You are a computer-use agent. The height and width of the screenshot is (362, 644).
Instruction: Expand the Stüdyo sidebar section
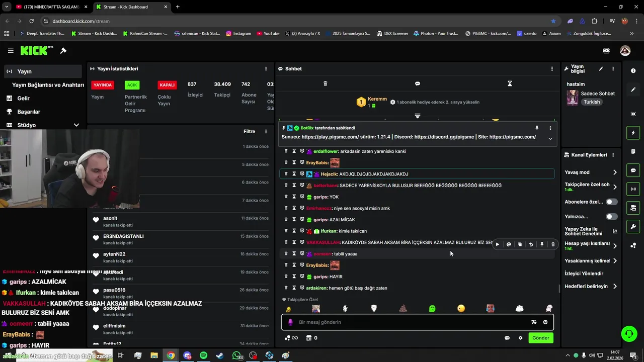click(76, 125)
